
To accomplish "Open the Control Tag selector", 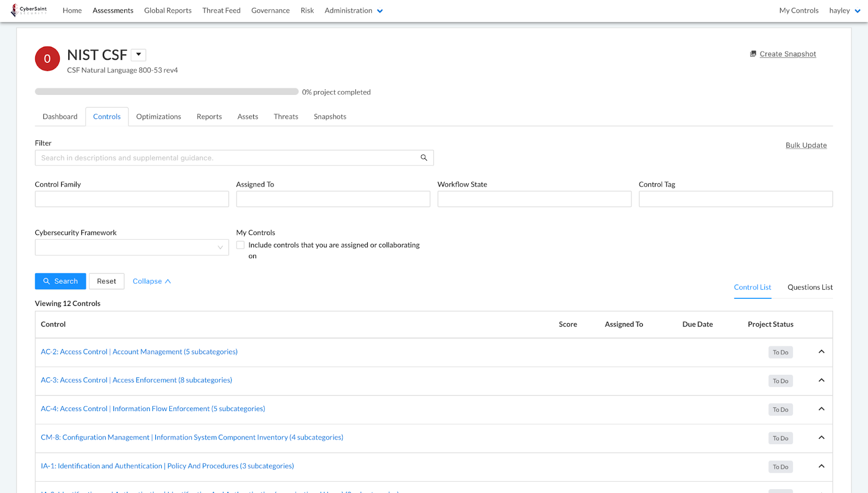I will click(x=736, y=199).
